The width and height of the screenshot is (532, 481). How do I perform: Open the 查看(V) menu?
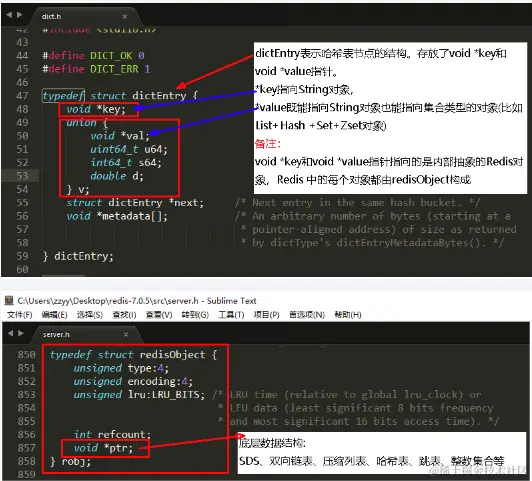click(159, 315)
